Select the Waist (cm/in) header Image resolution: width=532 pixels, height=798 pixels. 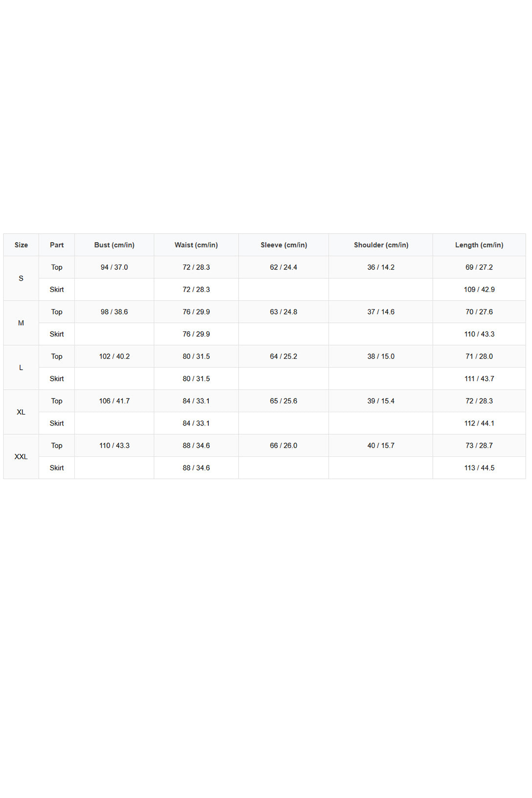196,245
